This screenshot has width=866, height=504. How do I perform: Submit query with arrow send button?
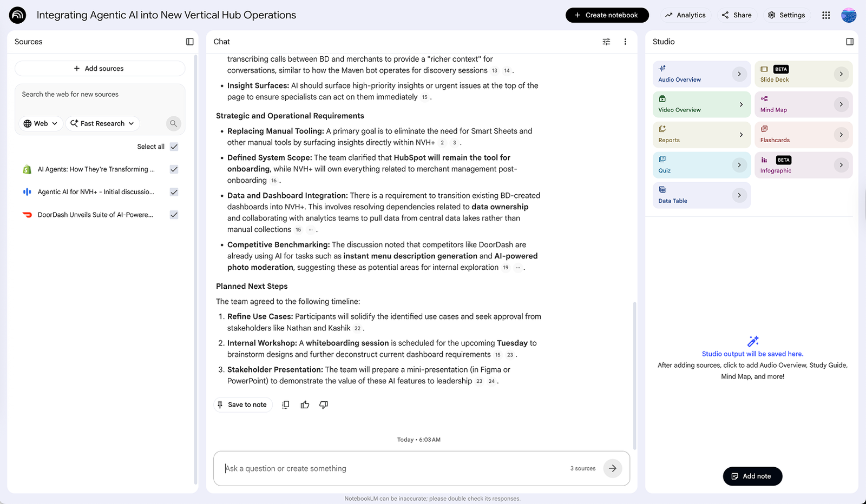(x=613, y=468)
